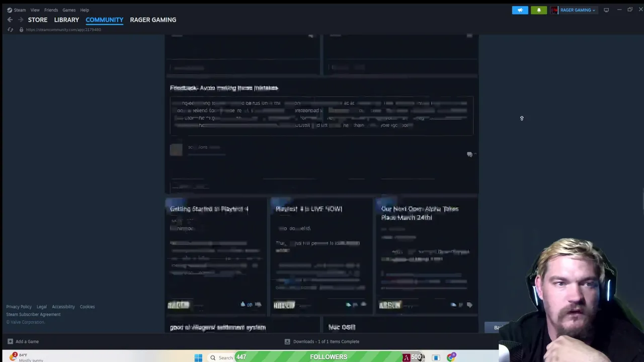644x362 pixels.
Task: Open the Legal link
Action: [41, 307]
